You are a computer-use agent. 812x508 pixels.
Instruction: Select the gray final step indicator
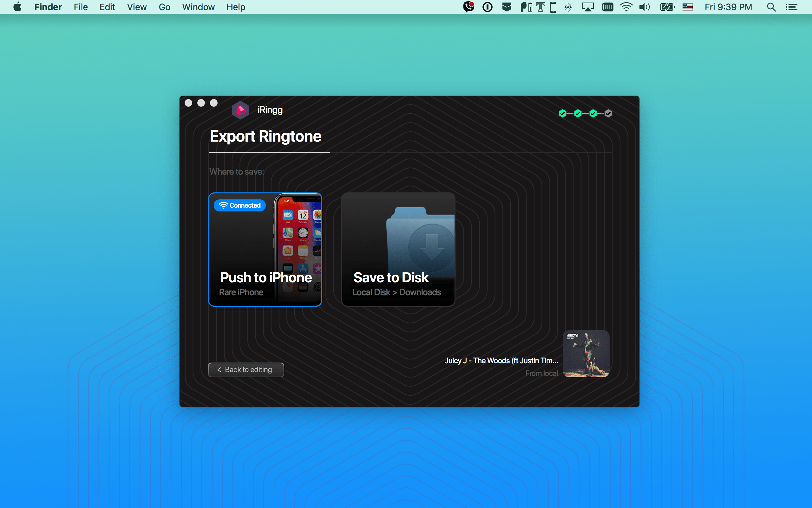[608, 114]
